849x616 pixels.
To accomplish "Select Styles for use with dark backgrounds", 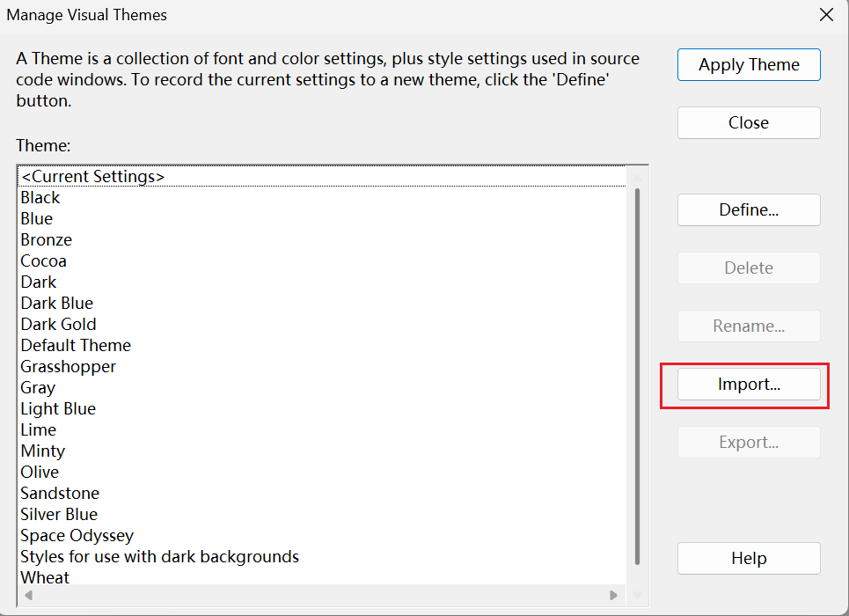I will point(322,557).
